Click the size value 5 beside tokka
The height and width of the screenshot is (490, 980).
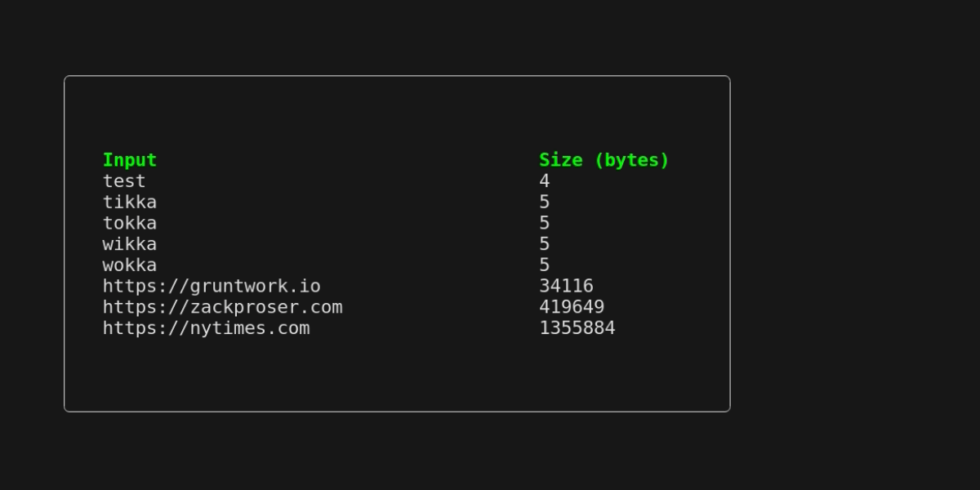click(545, 223)
